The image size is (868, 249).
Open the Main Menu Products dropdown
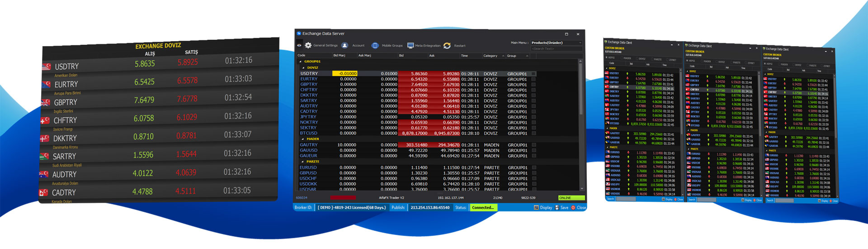pos(556,43)
